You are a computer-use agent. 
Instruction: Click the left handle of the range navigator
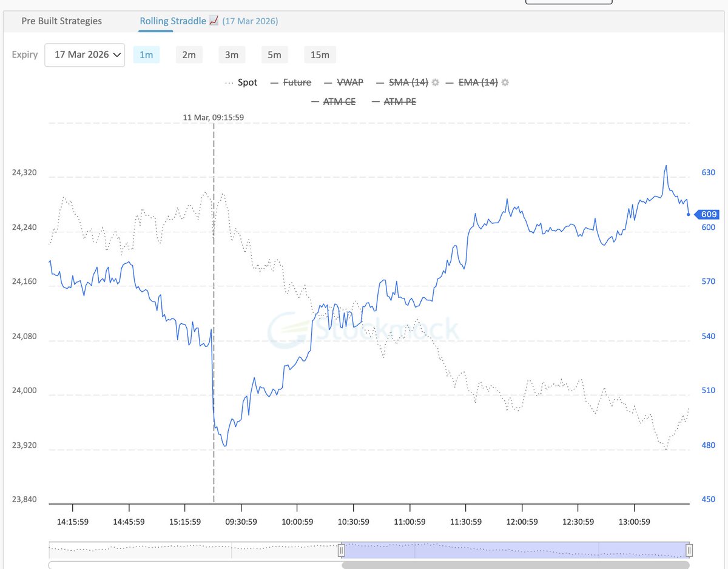(x=341, y=550)
